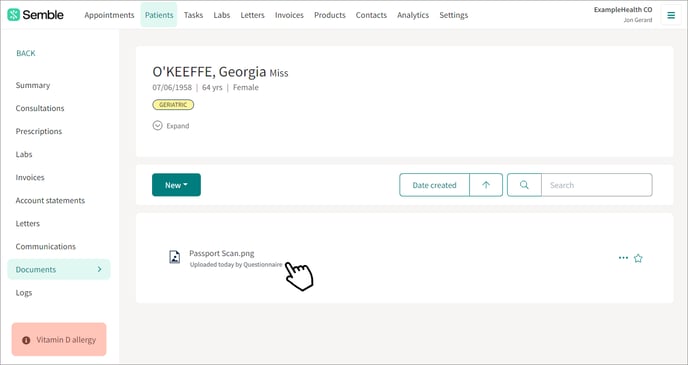Viewport: 688px width, 365px height.
Task: Open the New dropdown button
Action: 176,185
